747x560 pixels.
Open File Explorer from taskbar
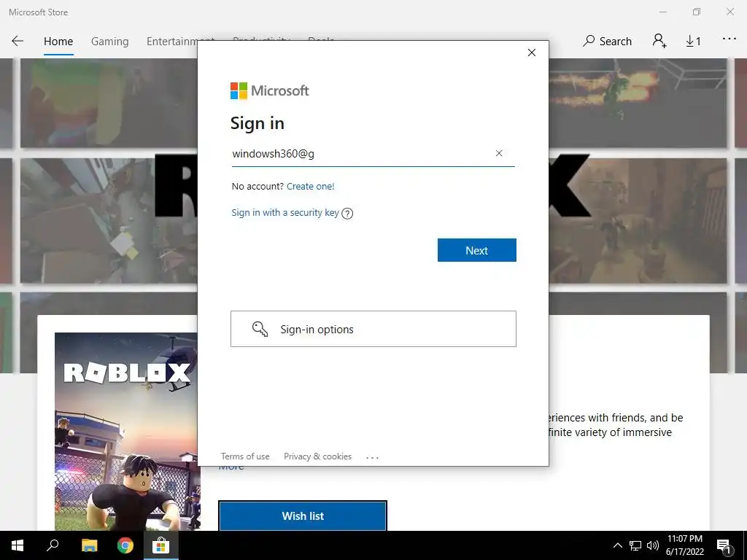(89, 545)
